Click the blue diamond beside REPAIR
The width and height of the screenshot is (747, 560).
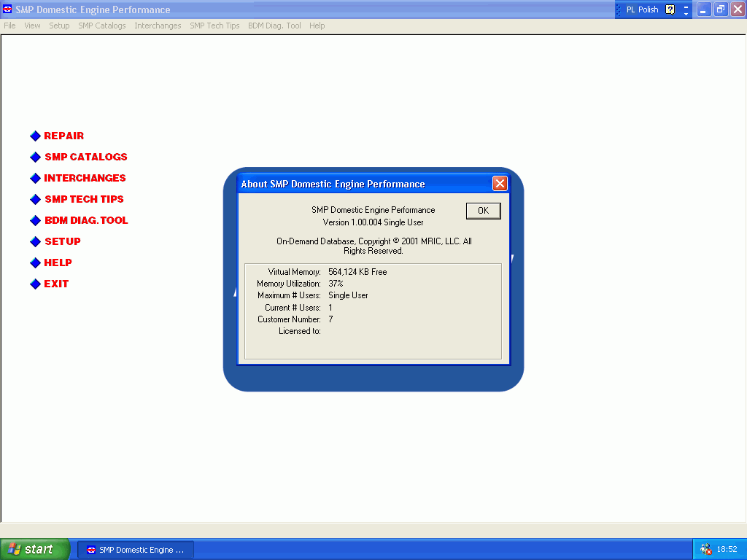tap(35, 136)
